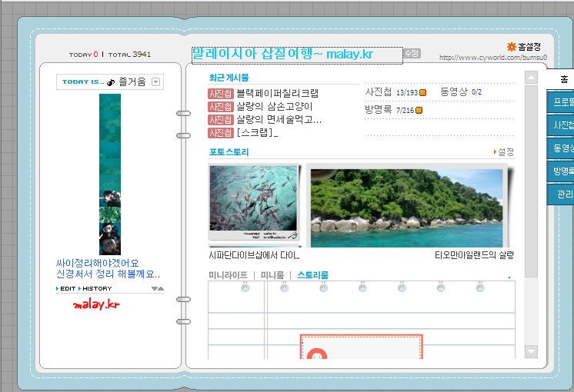Click the down triangle beside HISTORY

pyautogui.click(x=155, y=288)
